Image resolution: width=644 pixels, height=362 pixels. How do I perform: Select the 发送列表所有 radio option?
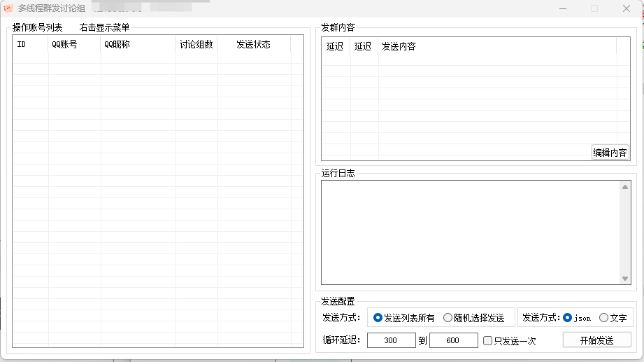point(378,318)
